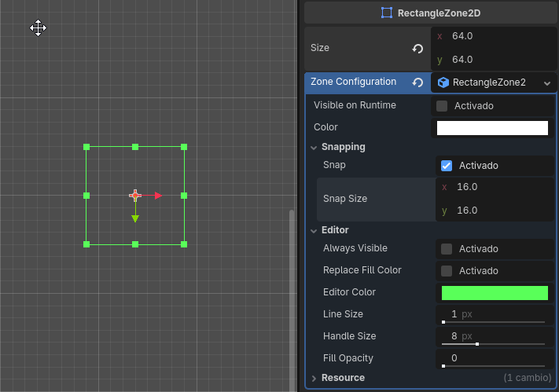Edit Snap Size y value field
Image resolution: width=559 pixels, height=392 pixels.
coord(495,211)
